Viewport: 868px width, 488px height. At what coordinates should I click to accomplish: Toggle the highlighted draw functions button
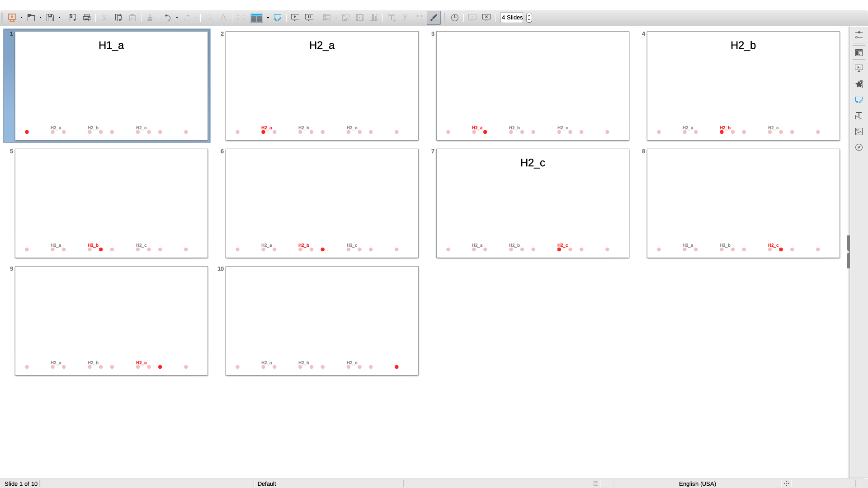coord(433,18)
